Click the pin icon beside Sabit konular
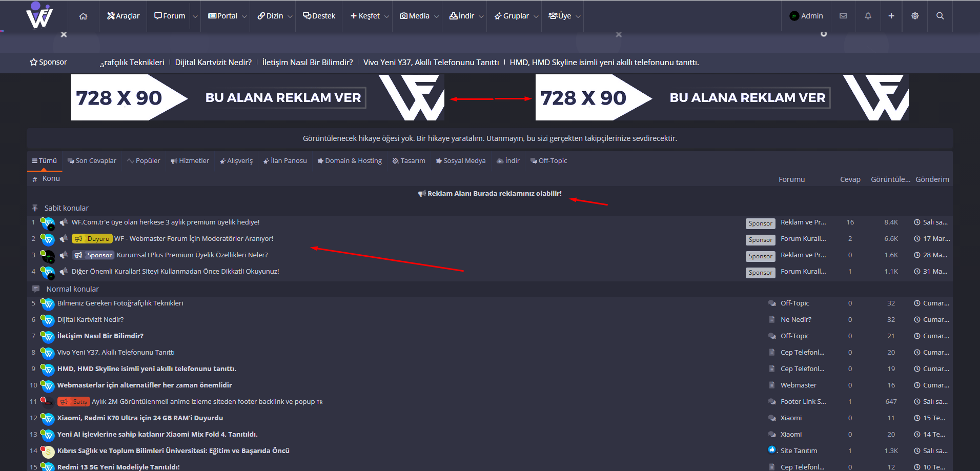The height and width of the screenshot is (471, 980). pyautogui.click(x=35, y=208)
